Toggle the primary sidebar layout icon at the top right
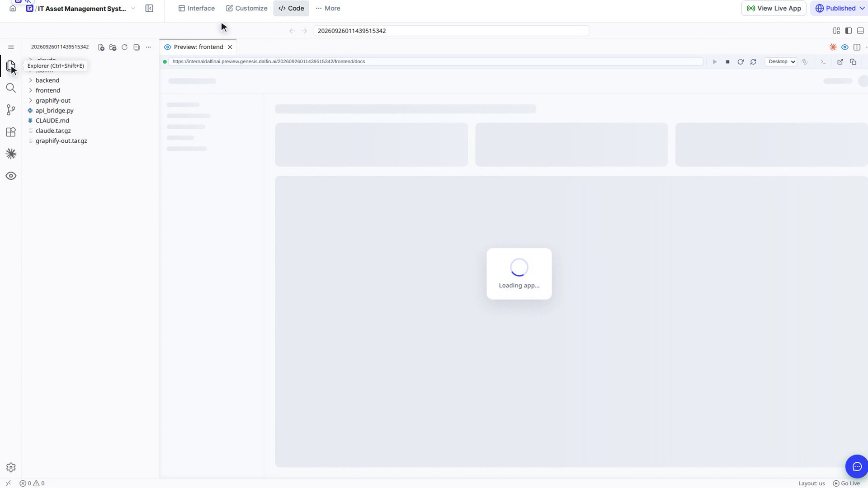 [849, 31]
